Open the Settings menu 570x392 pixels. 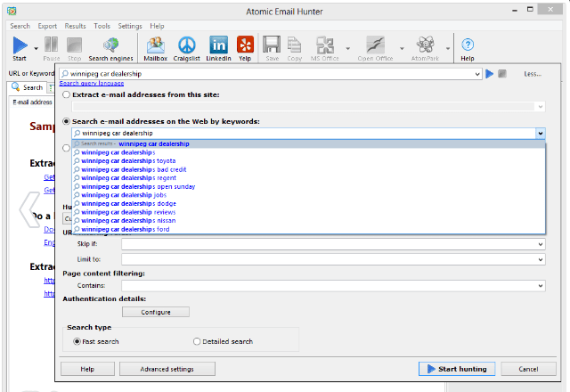(x=130, y=26)
